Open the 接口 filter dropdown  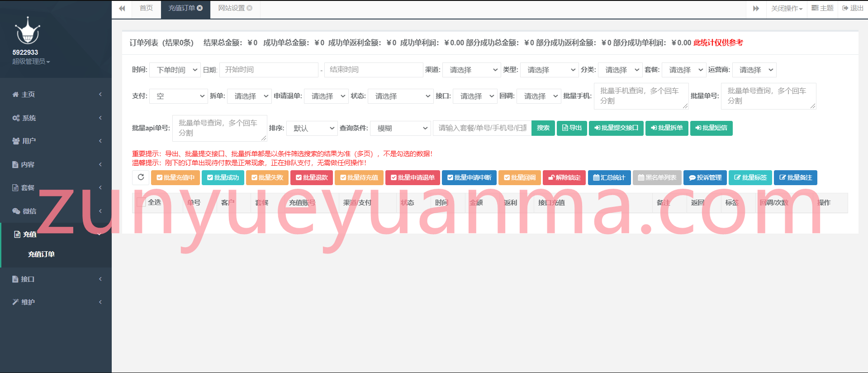click(x=475, y=96)
